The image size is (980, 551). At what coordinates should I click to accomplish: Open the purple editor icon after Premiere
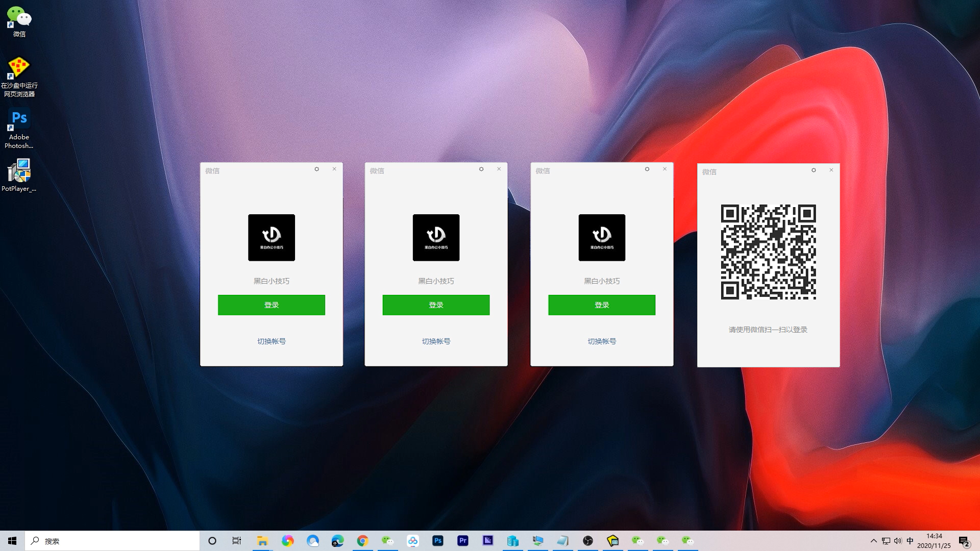(x=487, y=541)
